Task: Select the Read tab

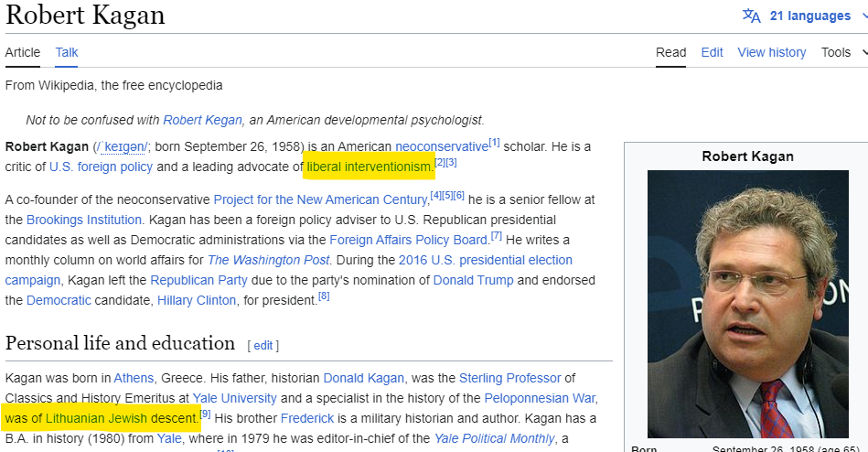Action: tap(670, 52)
